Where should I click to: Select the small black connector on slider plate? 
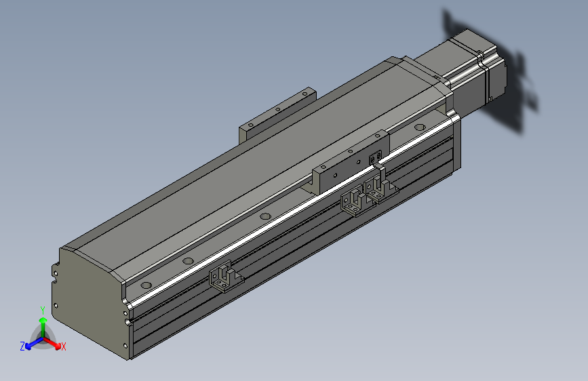click(376, 157)
